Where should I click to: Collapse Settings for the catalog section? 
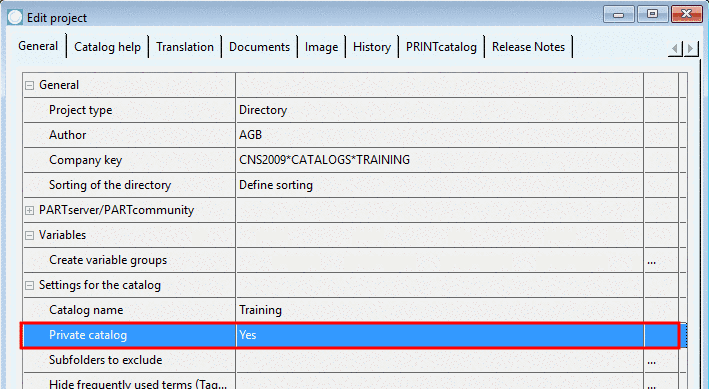click(29, 285)
